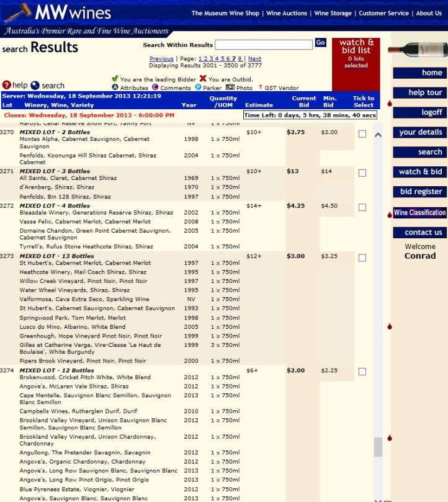Click the search sidebar button
This screenshot has width=448, height=502.
tap(419, 152)
